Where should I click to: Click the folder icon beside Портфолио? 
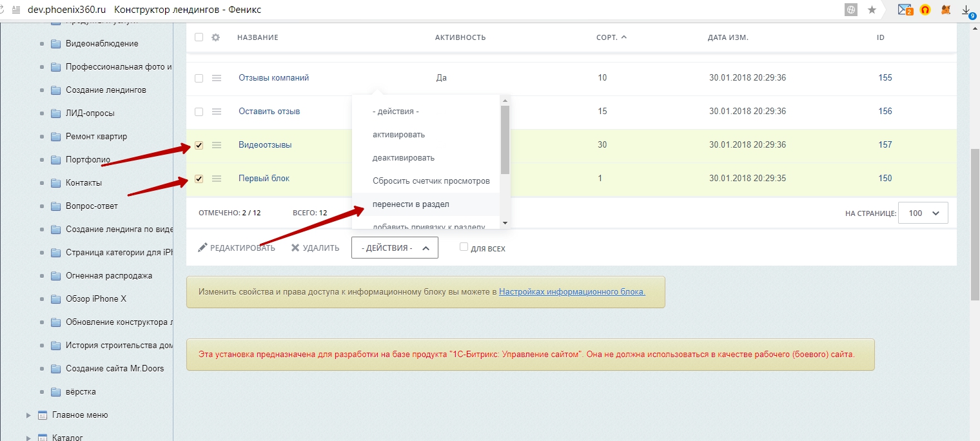click(x=55, y=160)
